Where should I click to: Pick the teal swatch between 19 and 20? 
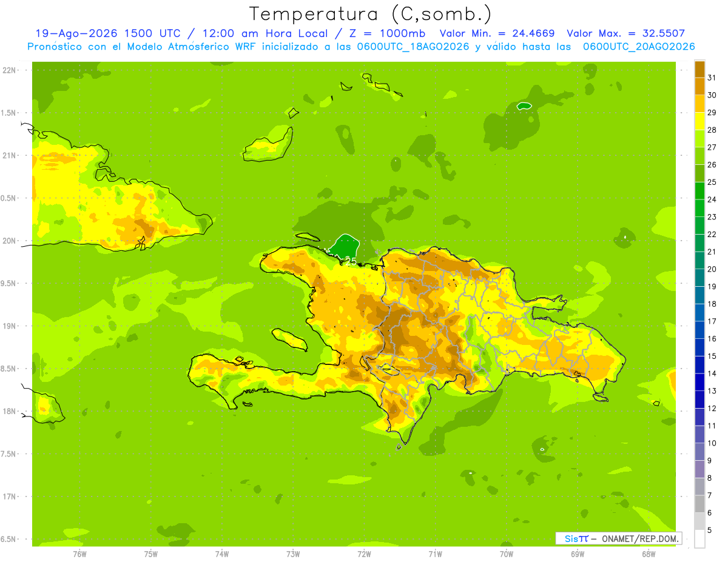(699, 278)
